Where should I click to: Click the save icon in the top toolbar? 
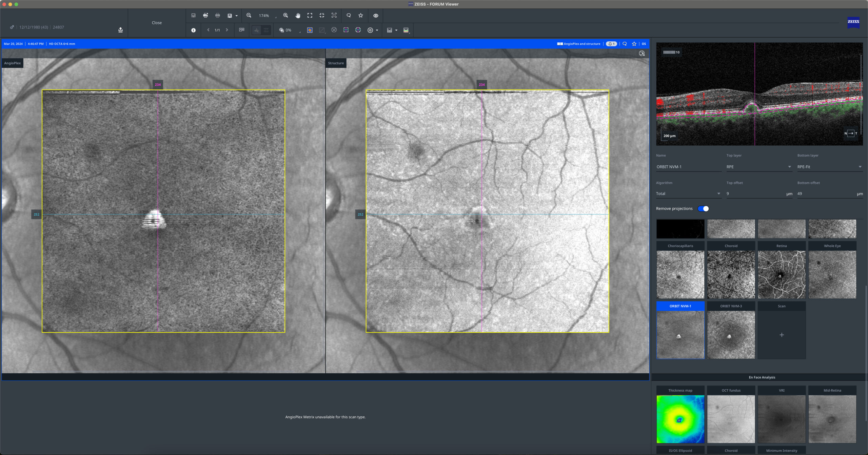[193, 16]
